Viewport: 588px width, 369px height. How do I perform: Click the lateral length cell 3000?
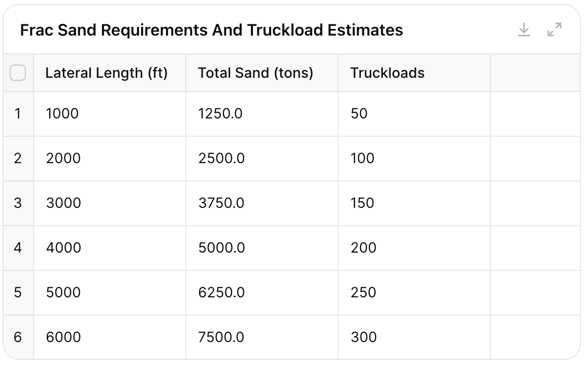pos(63,203)
